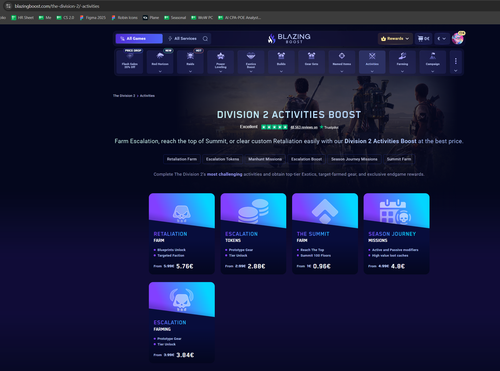The width and height of the screenshot is (500, 371).
Task: Select the Escalation Boost filter pill
Action: tap(306, 159)
